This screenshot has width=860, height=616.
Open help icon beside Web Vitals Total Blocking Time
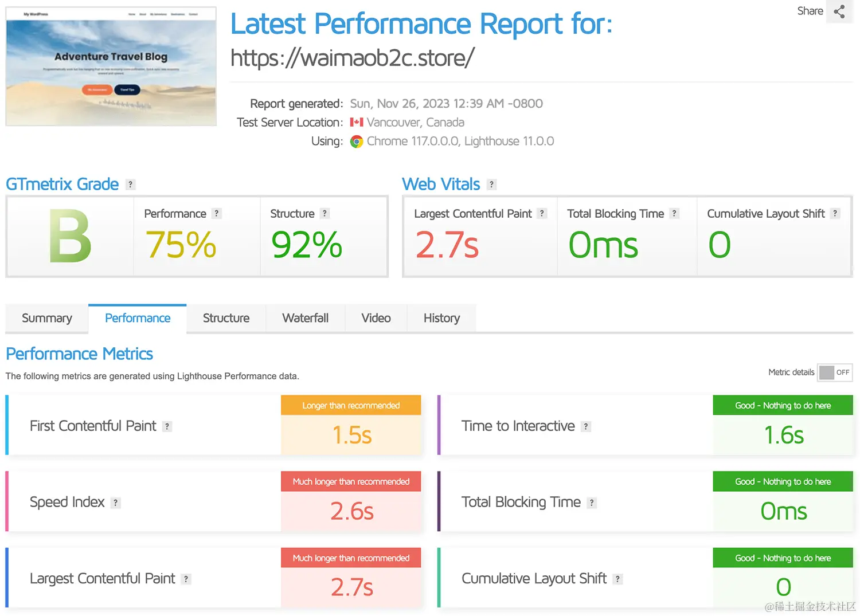674,213
